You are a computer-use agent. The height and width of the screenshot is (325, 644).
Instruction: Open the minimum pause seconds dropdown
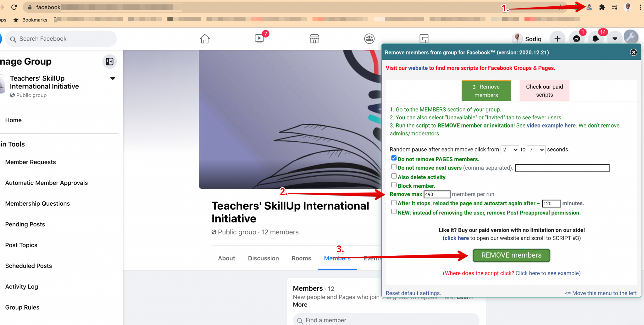510,150
